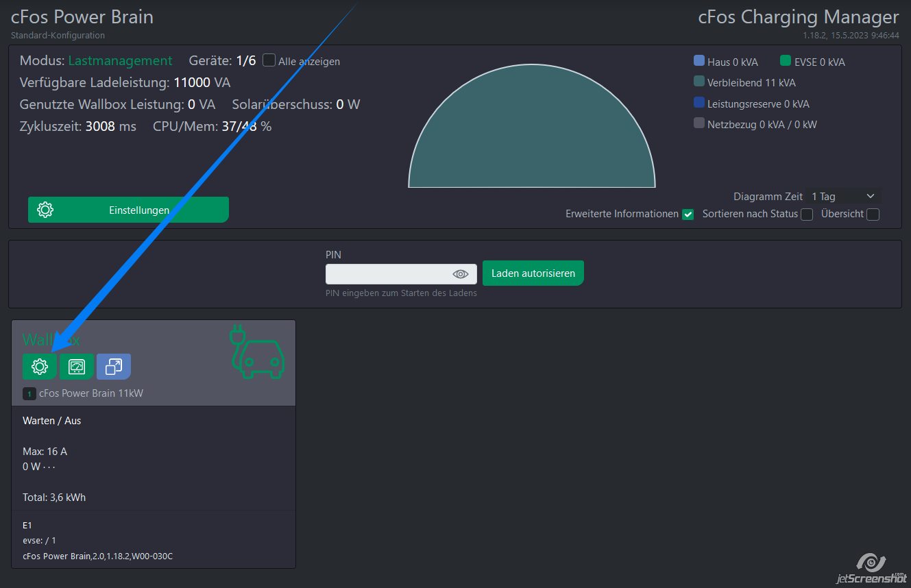Enable Sortieren nach Status checkbox
The width and height of the screenshot is (911, 588).
click(807, 215)
